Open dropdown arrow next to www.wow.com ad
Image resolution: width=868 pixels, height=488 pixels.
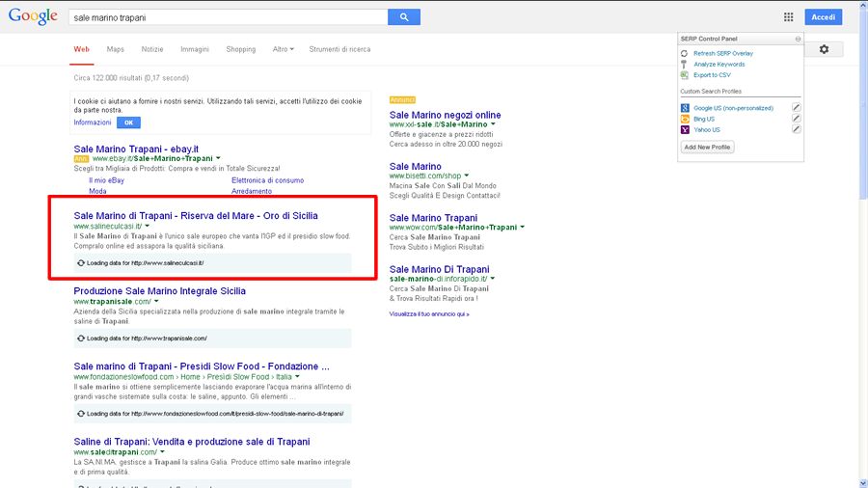[x=522, y=228]
